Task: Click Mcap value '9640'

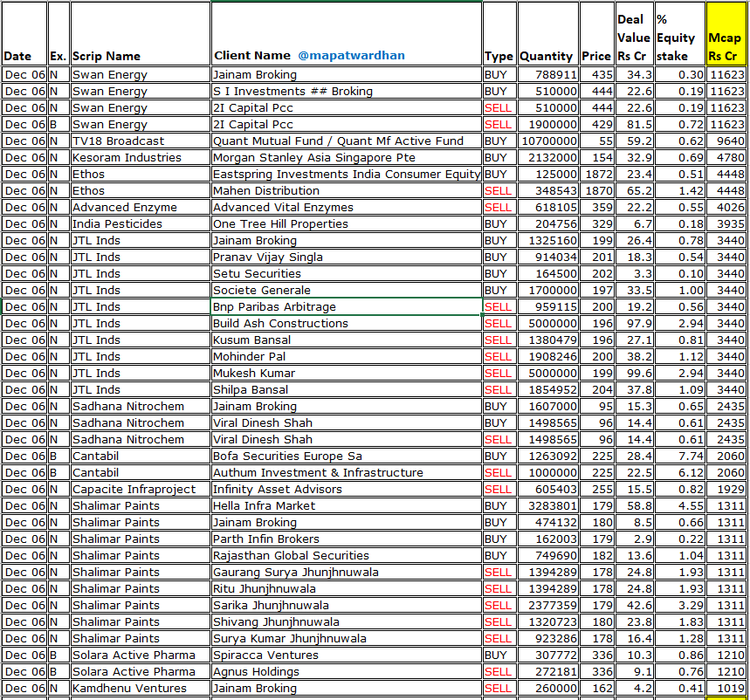Action: [726, 141]
